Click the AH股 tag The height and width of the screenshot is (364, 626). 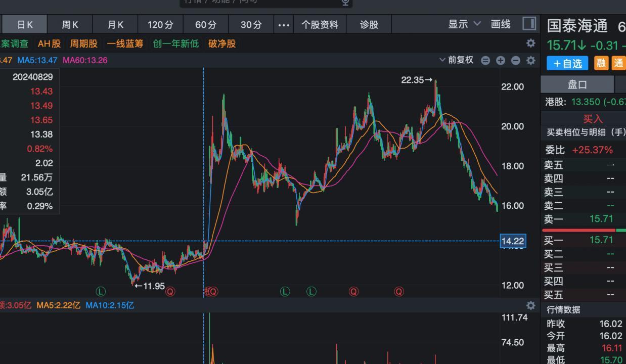click(49, 43)
